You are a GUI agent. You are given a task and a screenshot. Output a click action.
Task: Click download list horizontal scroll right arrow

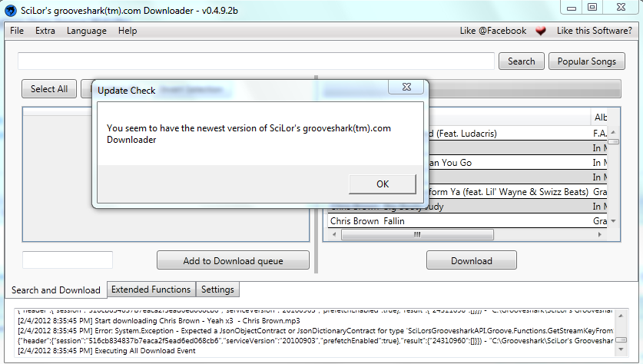(599, 234)
